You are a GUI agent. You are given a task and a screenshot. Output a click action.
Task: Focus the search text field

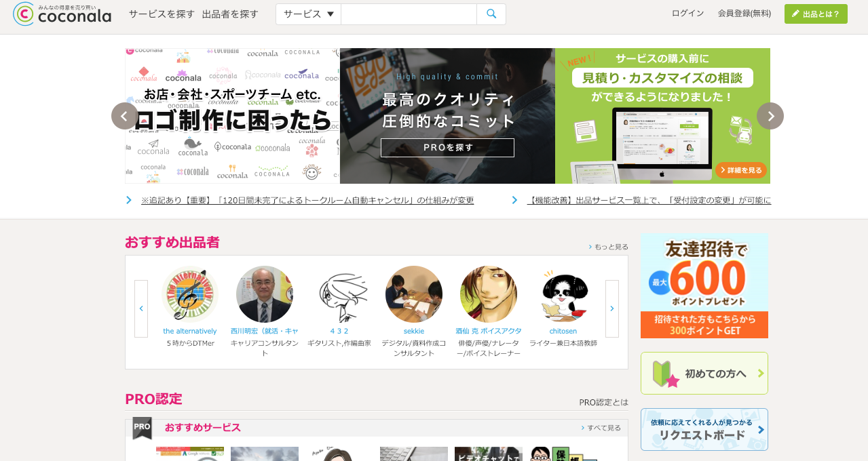pos(409,14)
